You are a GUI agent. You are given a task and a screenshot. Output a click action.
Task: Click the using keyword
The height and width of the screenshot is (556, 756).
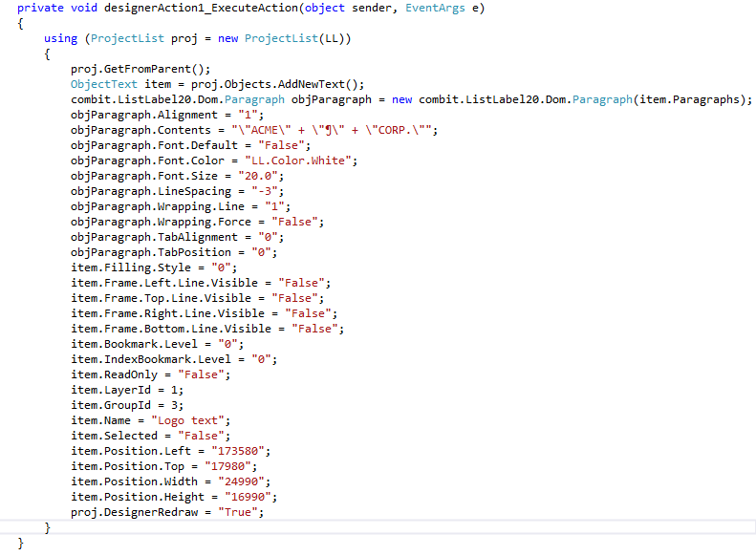pyautogui.click(x=61, y=38)
